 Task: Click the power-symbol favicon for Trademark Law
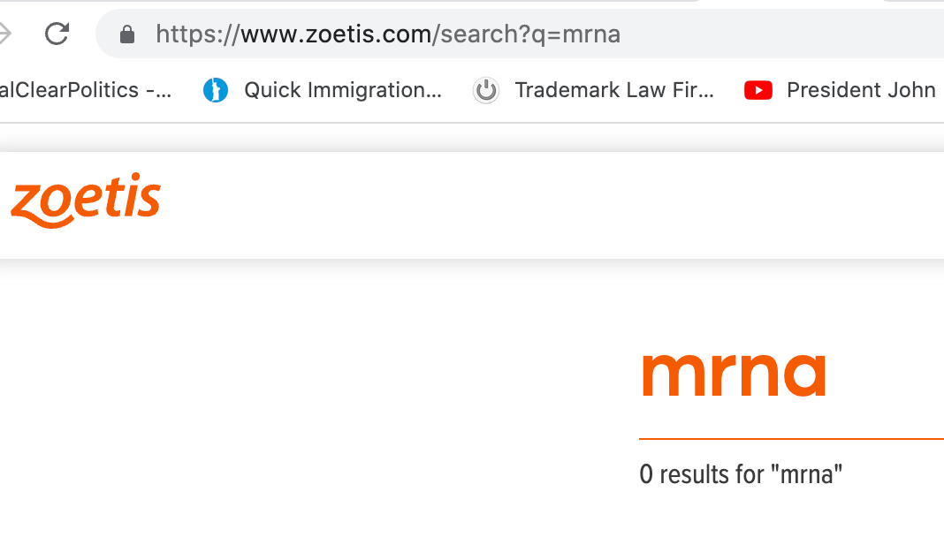click(485, 90)
